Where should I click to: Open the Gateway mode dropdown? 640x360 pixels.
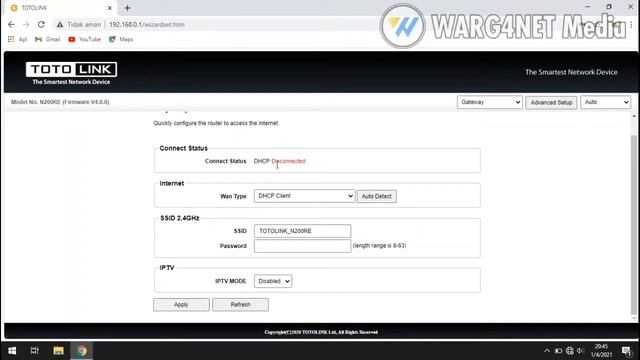coord(489,102)
